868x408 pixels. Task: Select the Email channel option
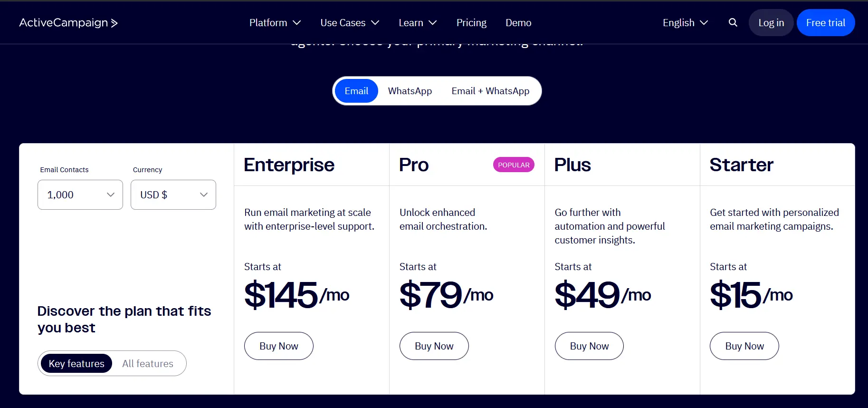(x=356, y=91)
